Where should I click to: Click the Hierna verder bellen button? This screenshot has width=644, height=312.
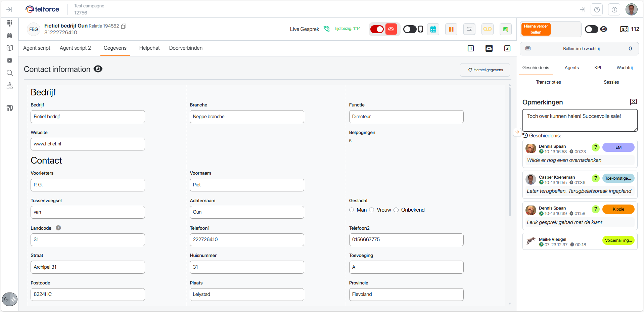click(535, 29)
